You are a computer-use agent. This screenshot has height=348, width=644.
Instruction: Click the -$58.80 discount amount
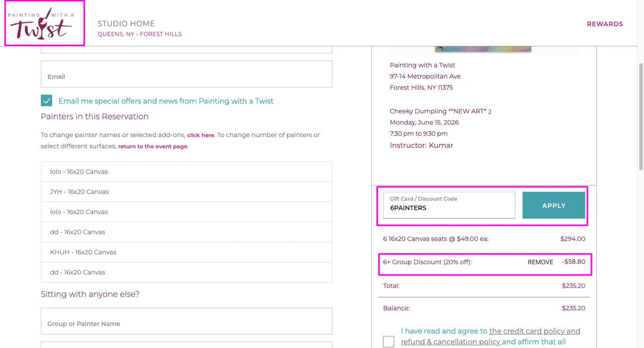(574, 262)
